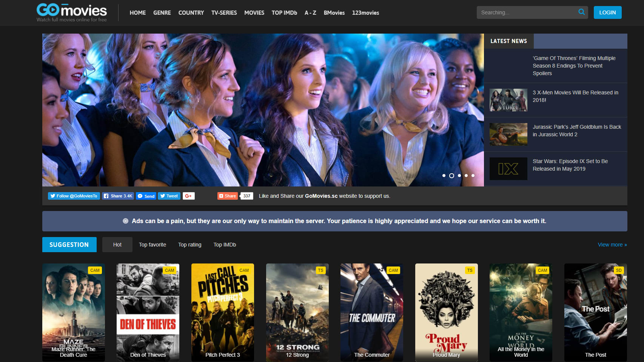Click the Twitter Follow @GoMoviesTo button
Screen dimensions: 644x362
[x=74, y=196]
